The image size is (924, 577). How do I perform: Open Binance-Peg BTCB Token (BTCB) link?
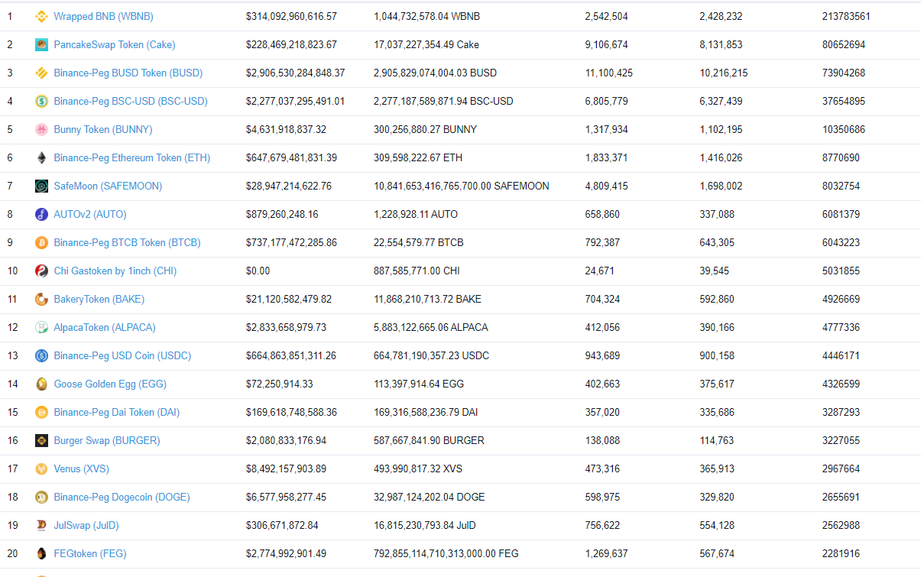click(127, 242)
